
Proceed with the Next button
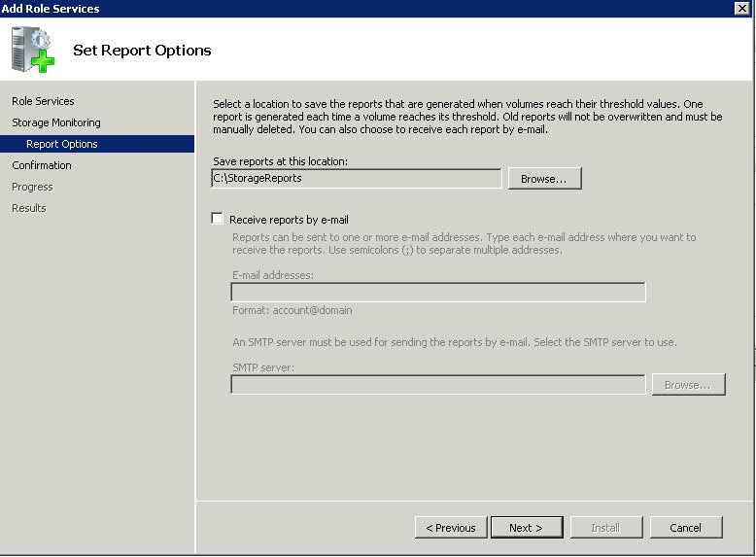click(527, 528)
